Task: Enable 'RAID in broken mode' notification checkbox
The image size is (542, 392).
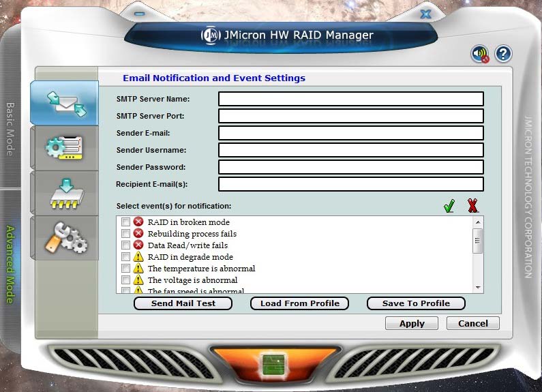Action: pos(125,222)
